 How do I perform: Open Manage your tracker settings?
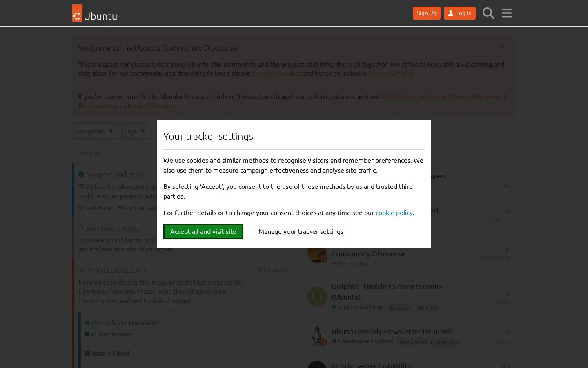(301, 231)
